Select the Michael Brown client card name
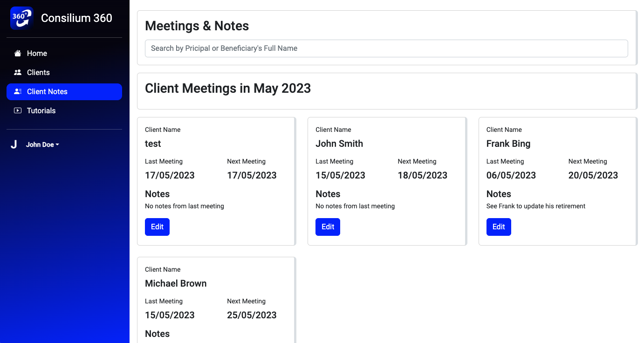The width and height of the screenshot is (644, 343). click(176, 283)
